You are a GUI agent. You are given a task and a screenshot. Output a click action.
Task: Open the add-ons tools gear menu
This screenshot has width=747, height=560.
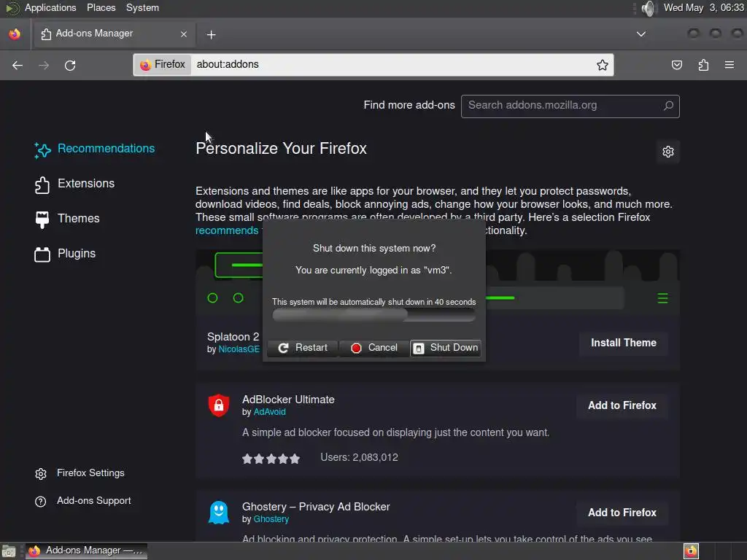click(668, 152)
